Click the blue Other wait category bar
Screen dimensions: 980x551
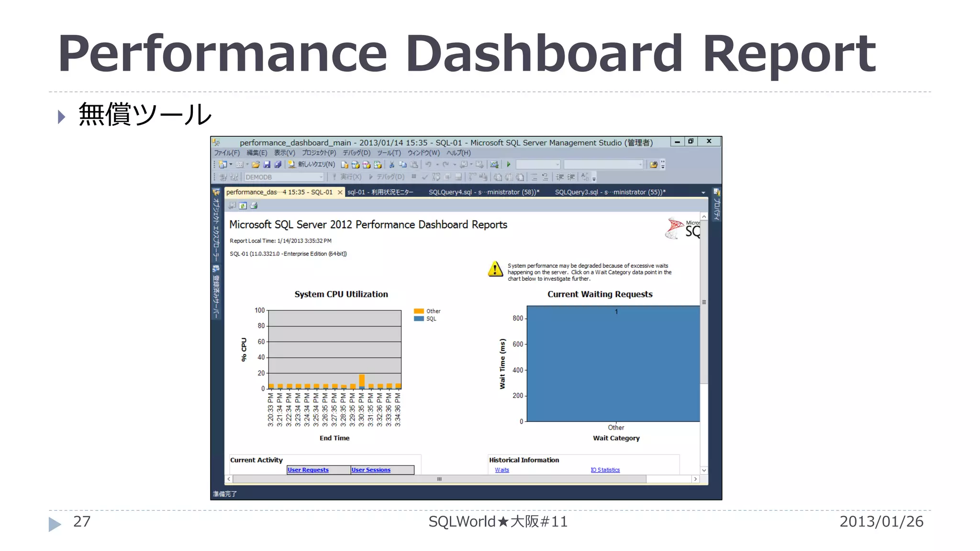pyautogui.click(x=613, y=364)
